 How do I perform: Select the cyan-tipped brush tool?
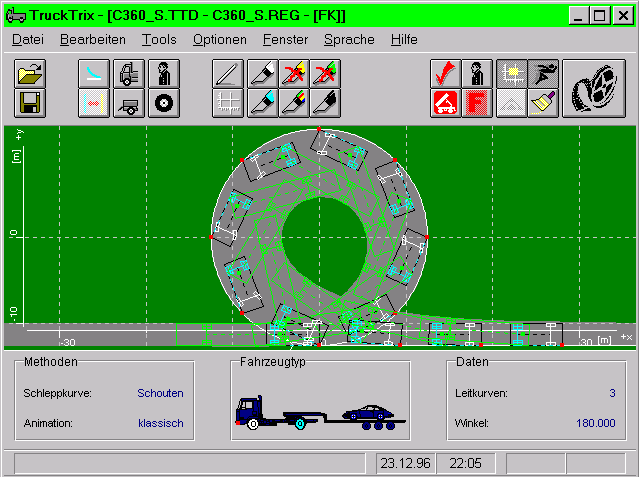tap(263, 103)
